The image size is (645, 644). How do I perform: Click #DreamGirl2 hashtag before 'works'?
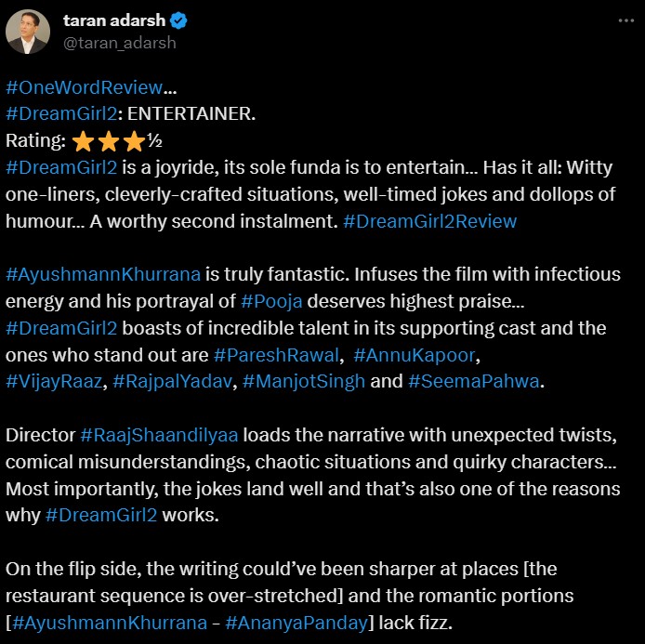(x=101, y=516)
